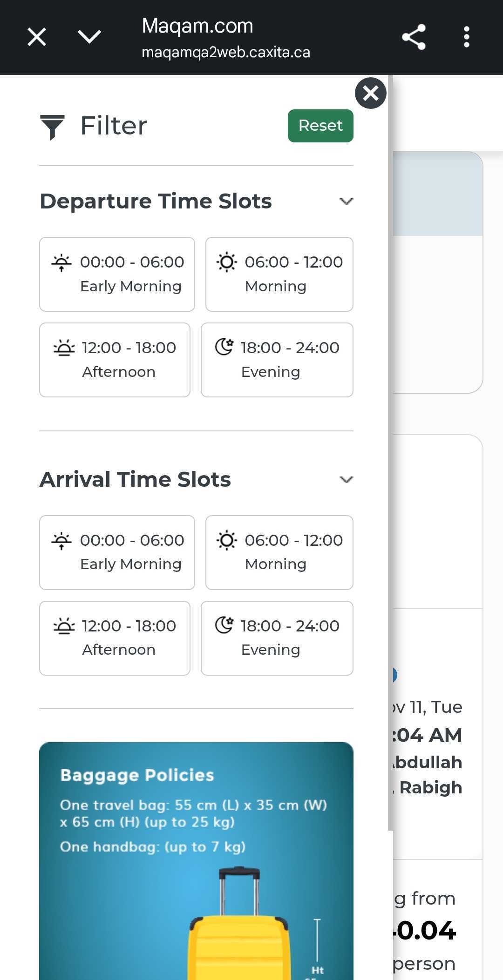Choose departure Evening 18:00 - 24:00 slot
This screenshot has width=503, height=980.
click(x=277, y=360)
